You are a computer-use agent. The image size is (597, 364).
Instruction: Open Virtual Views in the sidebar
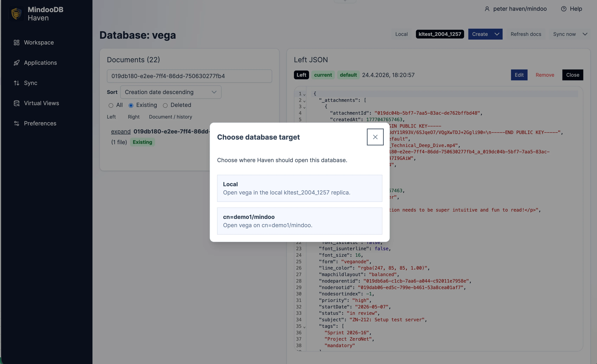point(41,103)
